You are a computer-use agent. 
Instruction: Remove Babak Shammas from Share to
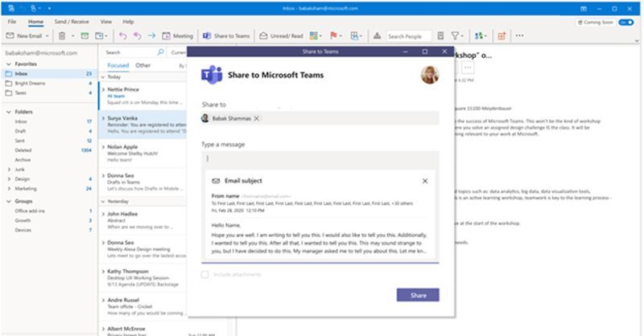[257, 118]
